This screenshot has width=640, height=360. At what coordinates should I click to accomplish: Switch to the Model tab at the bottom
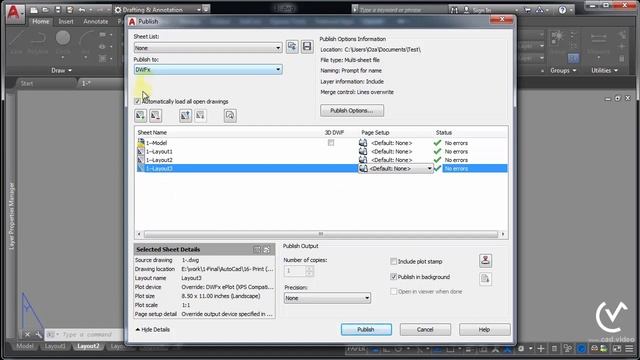(x=24, y=346)
